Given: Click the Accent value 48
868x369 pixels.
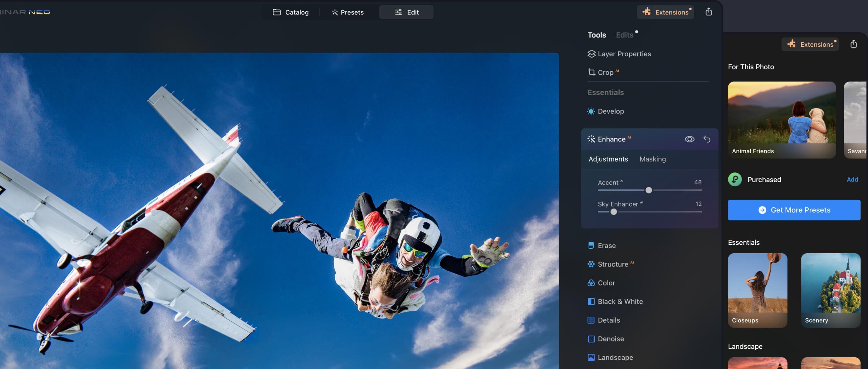Looking at the screenshot, I should click(x=698, y=182).
